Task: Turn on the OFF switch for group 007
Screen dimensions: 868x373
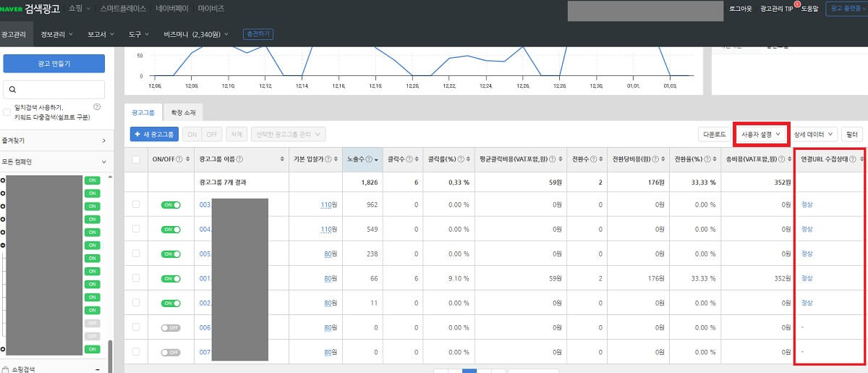Action: pyautogui.click(x=171, y=352)
